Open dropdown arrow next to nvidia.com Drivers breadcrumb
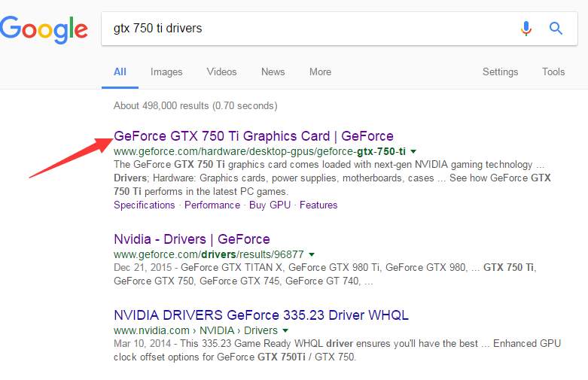 pyautogui.click(x=285, y=330)
